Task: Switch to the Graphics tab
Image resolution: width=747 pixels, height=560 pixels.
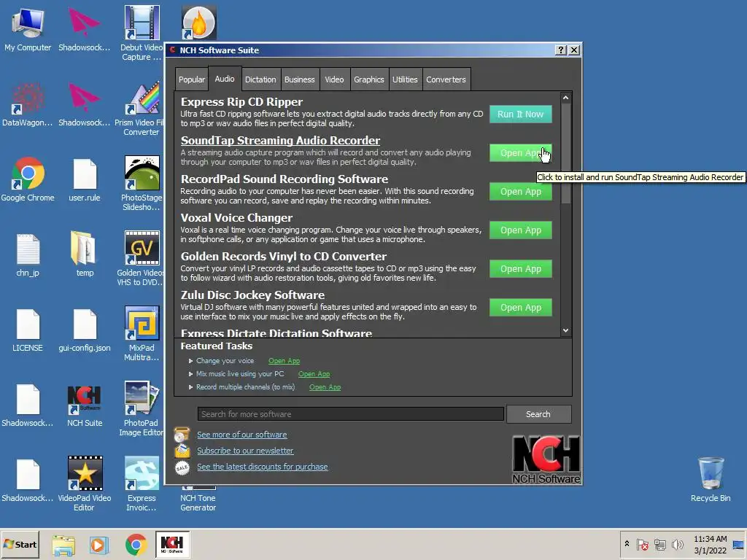Action: [x=368, y=79]
